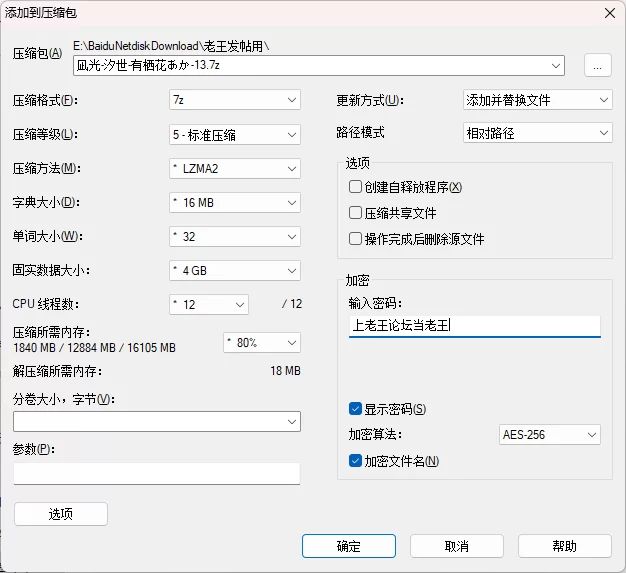Image resolution: width=626 pixels, height=573 pixels.
Task: Open the LZMA2 compression method dropdown
Action: tap(235, 168)
